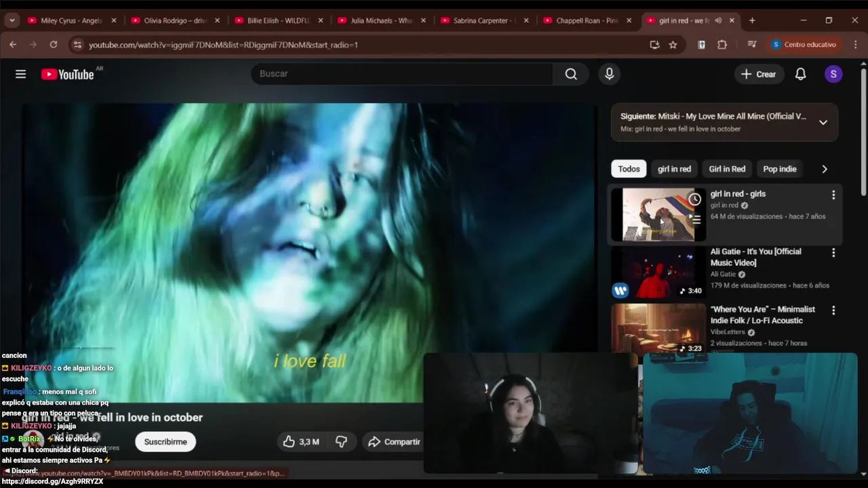
Task: Open 'girl in red - girls' video thumbnail
Action: pyautogui.click(x=658, y=214)
